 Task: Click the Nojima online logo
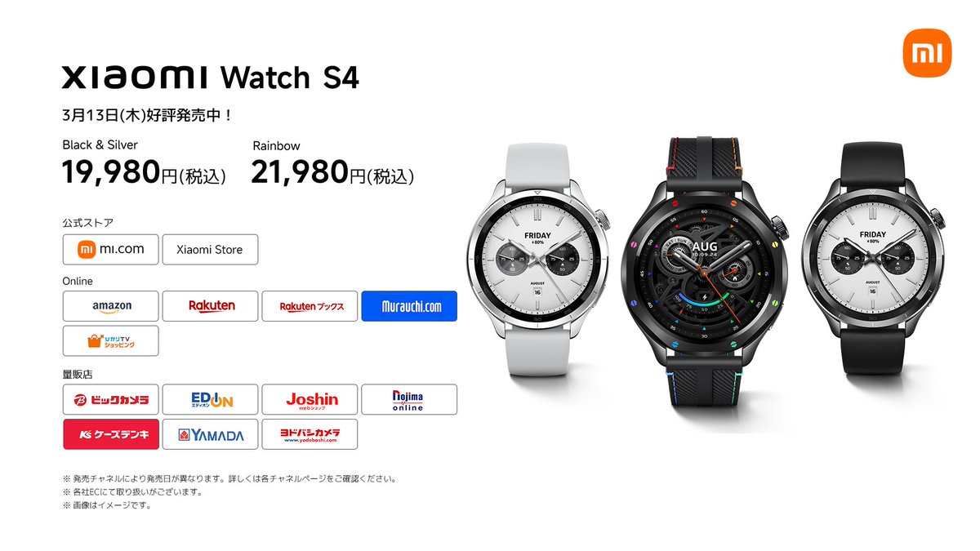[410, 399]
